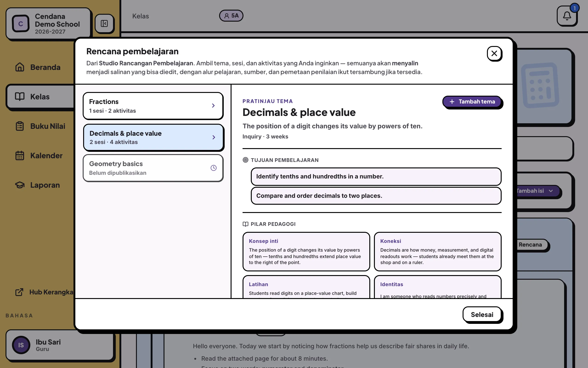Click the Laporan graduation cap icon
The width and height of the screenshot is (588, 368).
20,185
